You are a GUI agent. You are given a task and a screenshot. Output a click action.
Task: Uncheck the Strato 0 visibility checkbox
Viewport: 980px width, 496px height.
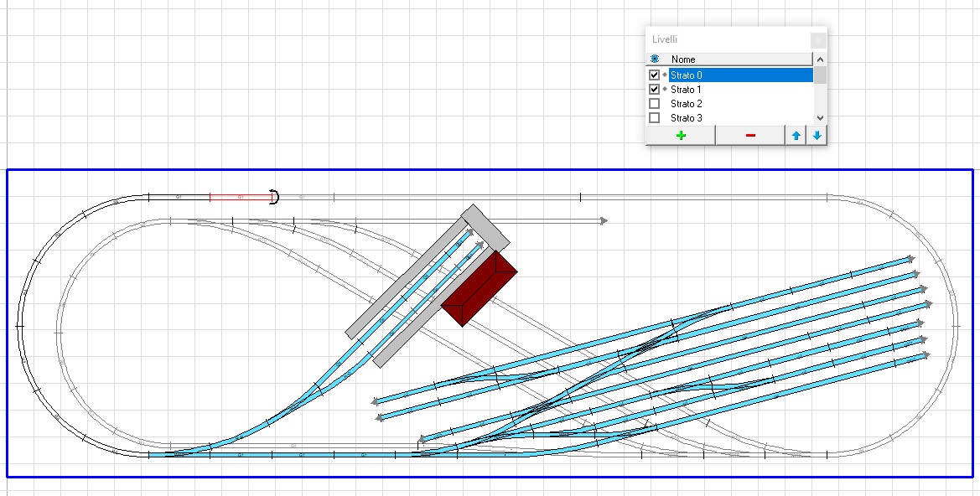(655, 75)
